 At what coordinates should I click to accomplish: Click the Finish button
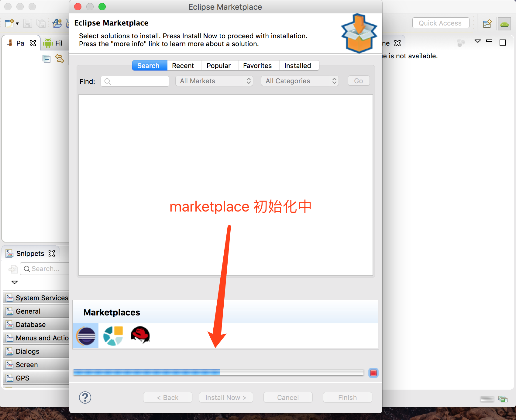[x=348, y=397]
